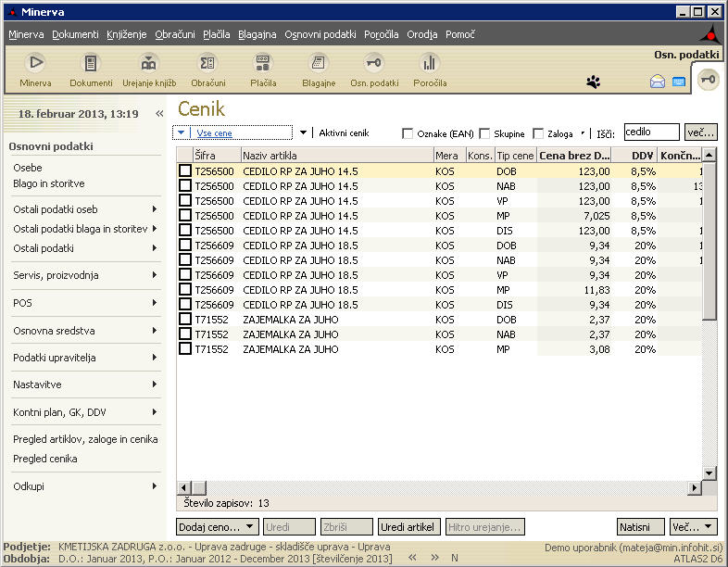Open the Blagajne toolbar icon
The width and height of the screenshot is (728, 567).
click(x=319, y=64)
